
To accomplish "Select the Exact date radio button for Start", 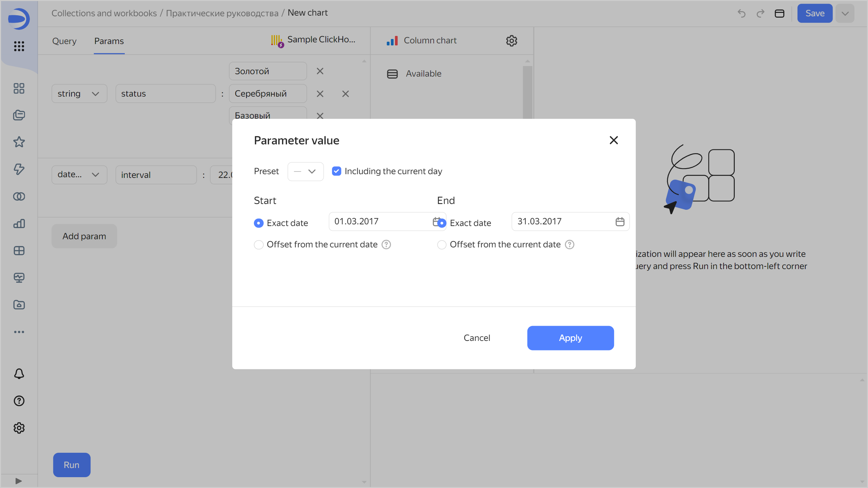I will [x=258, y=223].
